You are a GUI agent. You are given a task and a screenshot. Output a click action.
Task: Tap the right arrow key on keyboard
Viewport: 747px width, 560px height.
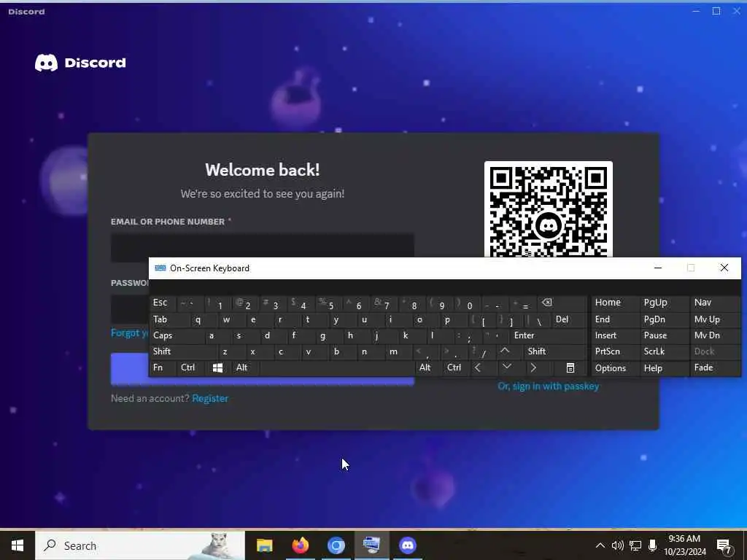coord(533,367)
